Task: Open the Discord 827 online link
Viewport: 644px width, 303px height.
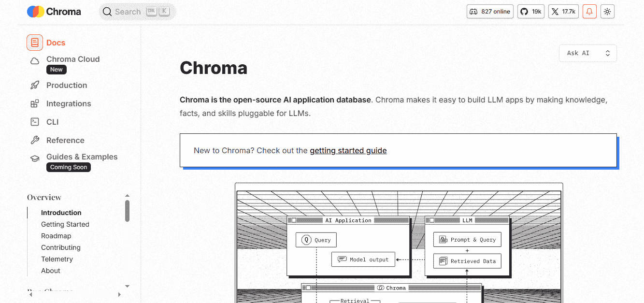Action: tap(490, 12)
